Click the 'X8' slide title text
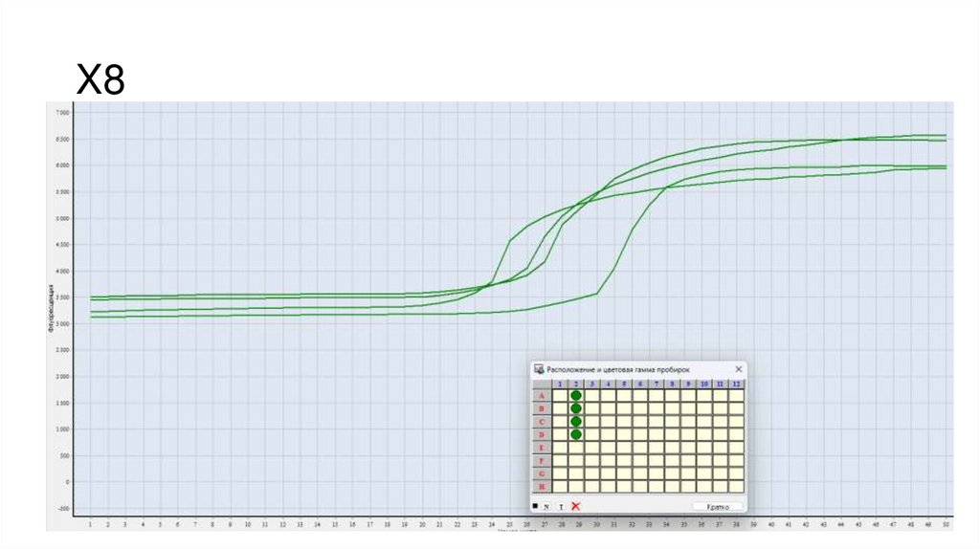Screen dimensions: 980x549 100,79
